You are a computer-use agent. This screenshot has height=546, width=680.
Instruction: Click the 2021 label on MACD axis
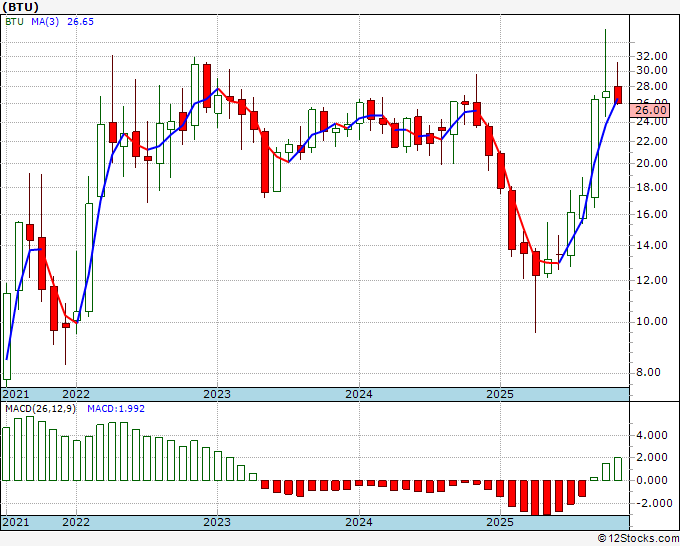tap(16, 522)
